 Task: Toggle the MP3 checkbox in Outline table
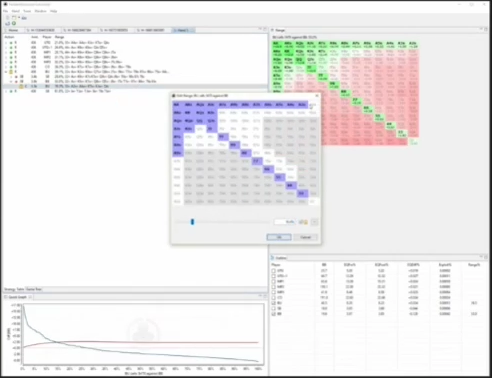tap(274, 292)
